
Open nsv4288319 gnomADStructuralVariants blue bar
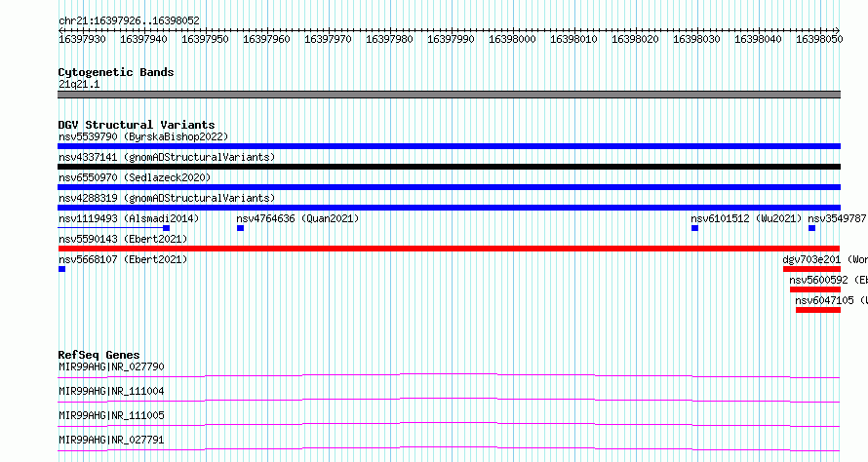pos(449,208)
